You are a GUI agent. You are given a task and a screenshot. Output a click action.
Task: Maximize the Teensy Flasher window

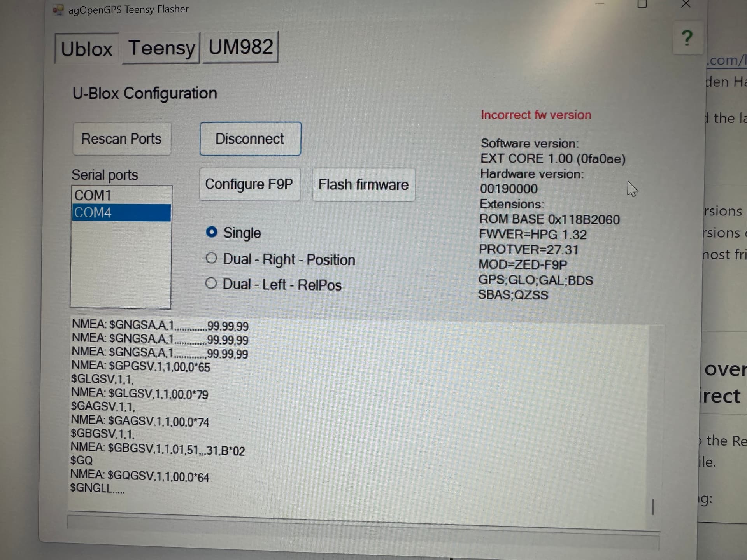coord(642,4)
